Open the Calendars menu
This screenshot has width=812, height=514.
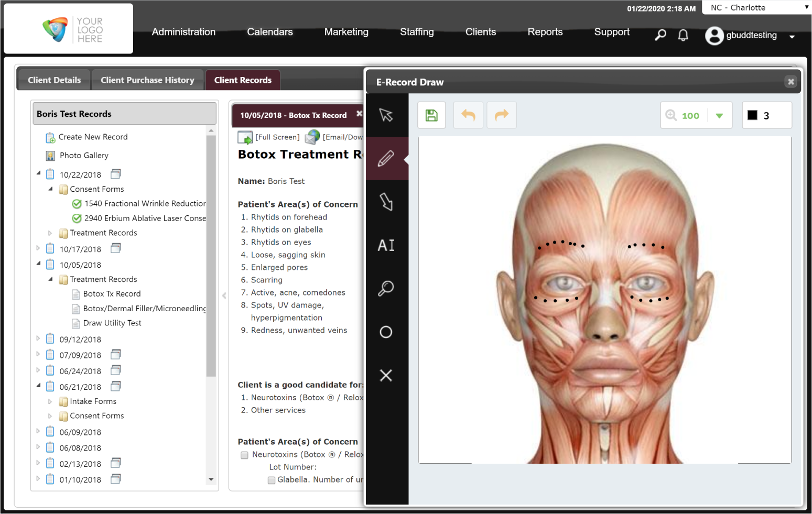[270, 32]
